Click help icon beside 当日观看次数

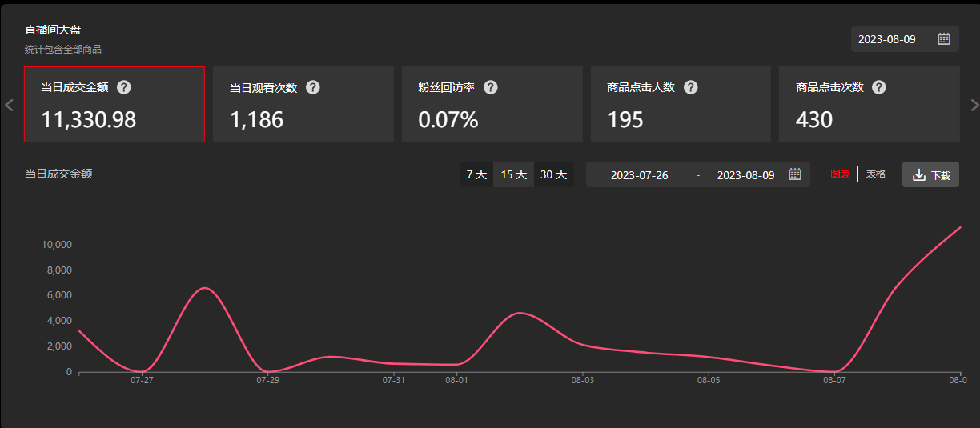[313, 87]
